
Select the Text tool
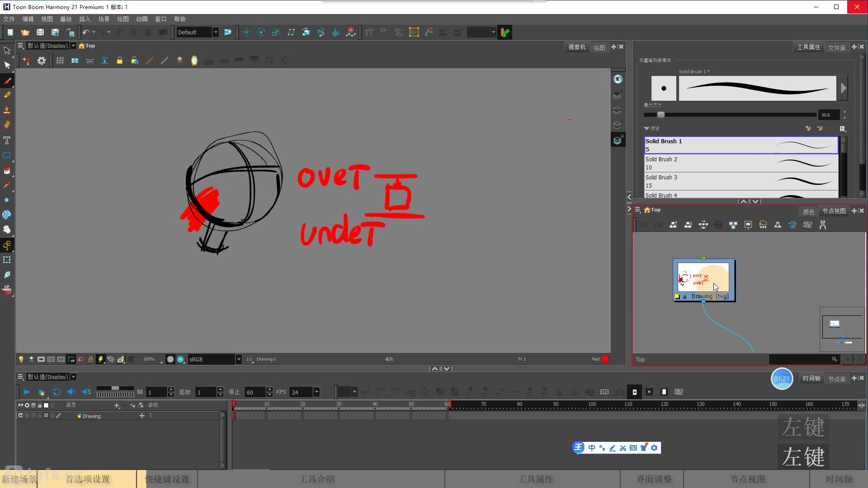coord(7,141)
